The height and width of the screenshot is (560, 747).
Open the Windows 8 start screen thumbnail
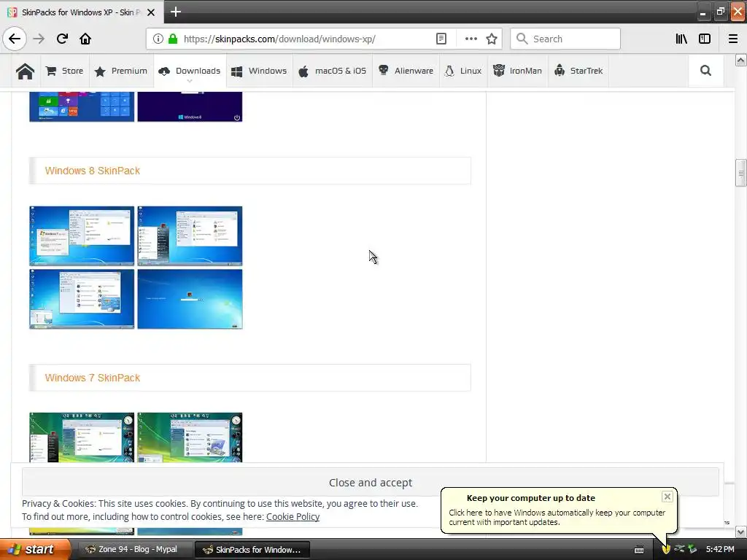[x=82, y=107]
